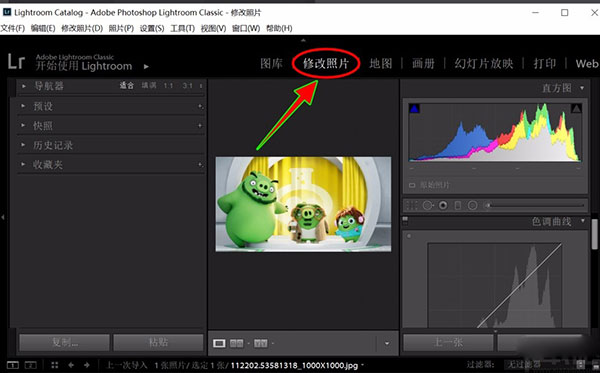This screenshot has width=600, height=373.
Task: Collapse the 色调曲线 panel
Action: tap(583, 221)
